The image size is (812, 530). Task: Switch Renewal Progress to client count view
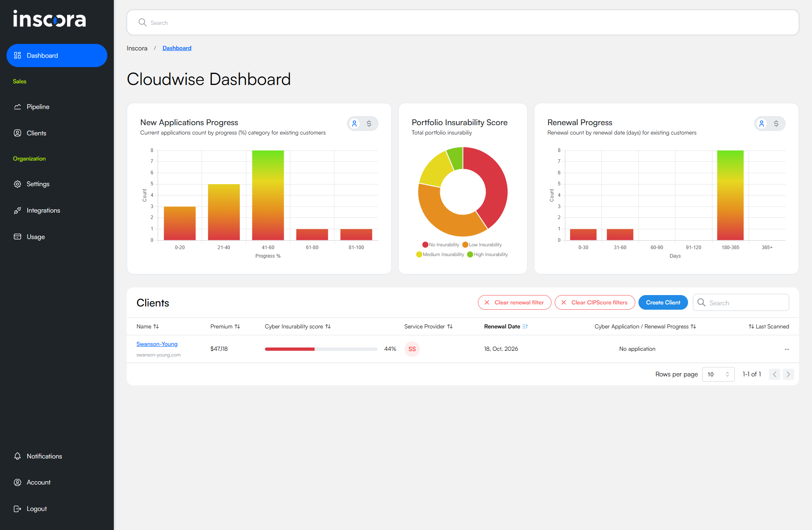pos(762,124)
